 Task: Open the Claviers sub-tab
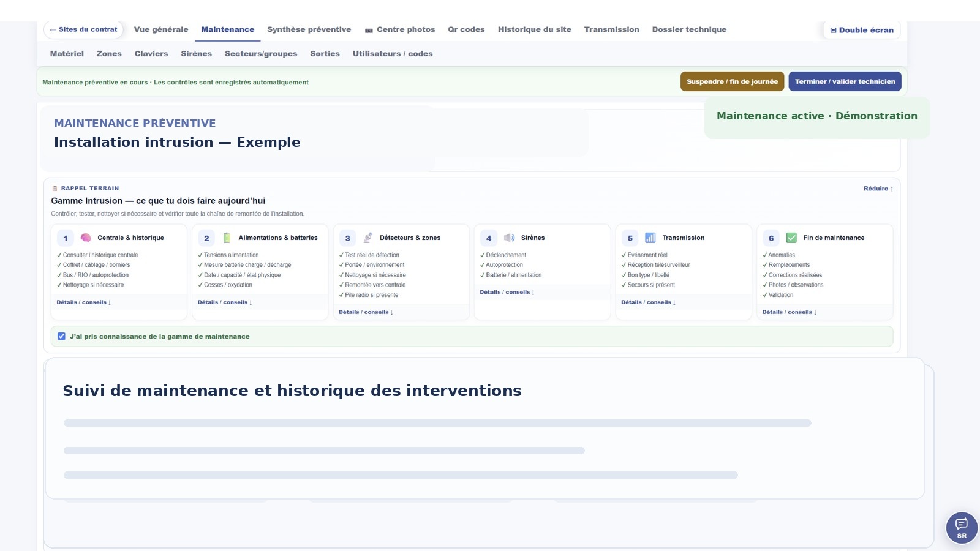[x=151, y=54]
